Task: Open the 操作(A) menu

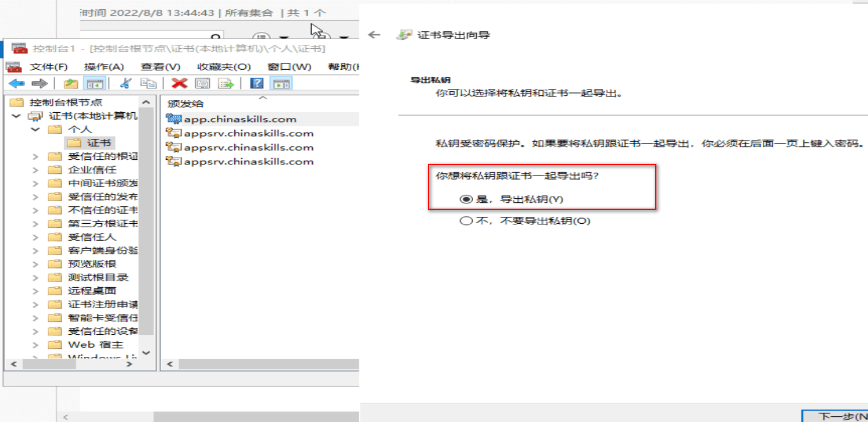Action: tap(104, 67)
